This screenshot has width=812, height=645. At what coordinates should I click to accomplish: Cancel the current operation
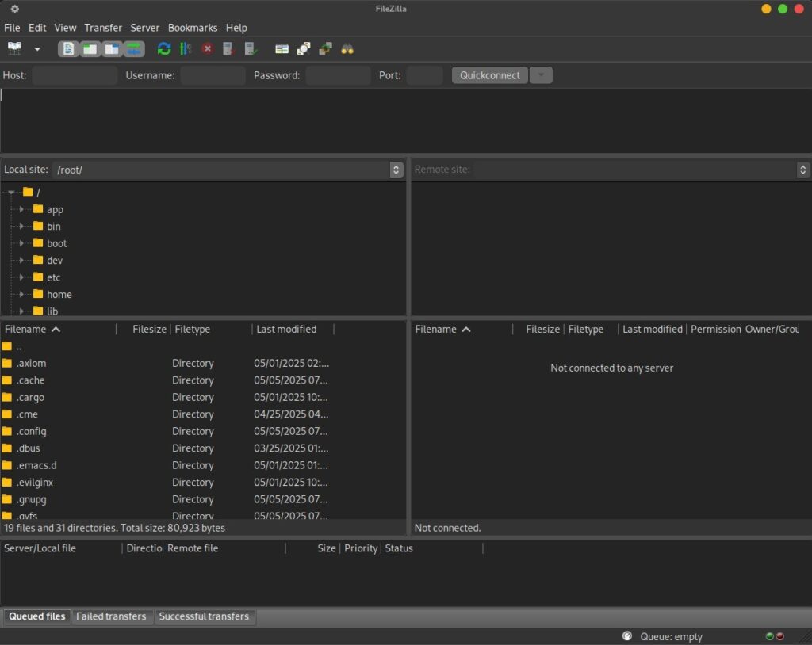[x=208, y=48]
